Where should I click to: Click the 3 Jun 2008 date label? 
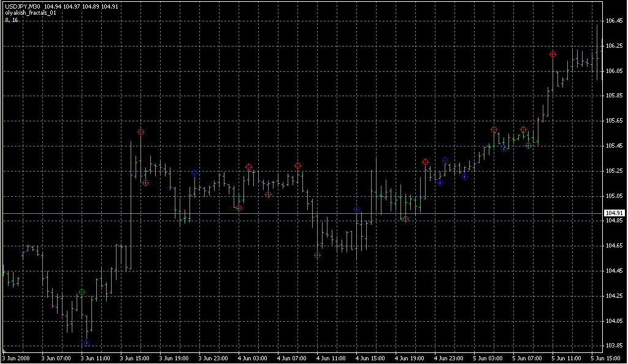click(x=17, y=358)
